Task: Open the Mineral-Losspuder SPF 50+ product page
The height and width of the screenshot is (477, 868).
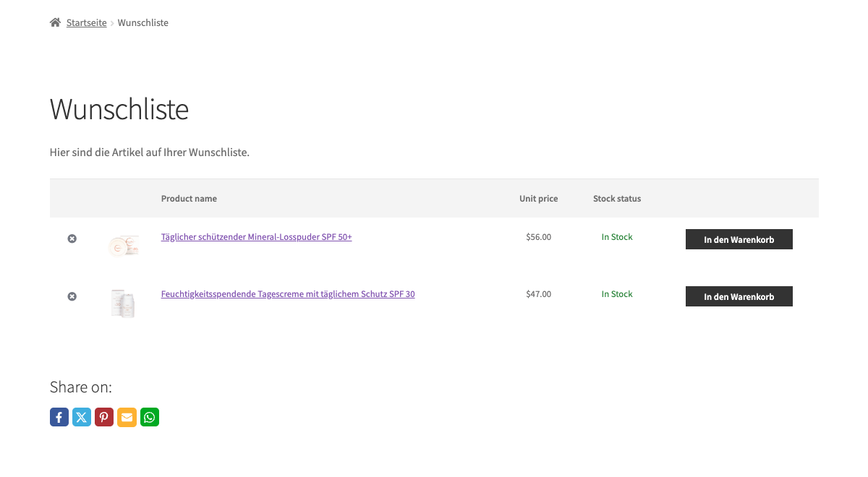Action: pos(256,236)
